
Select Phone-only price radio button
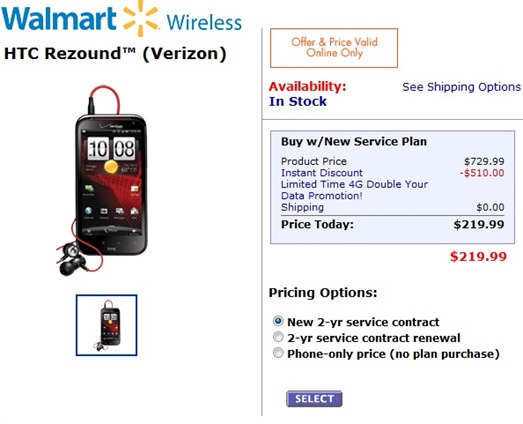278,353
